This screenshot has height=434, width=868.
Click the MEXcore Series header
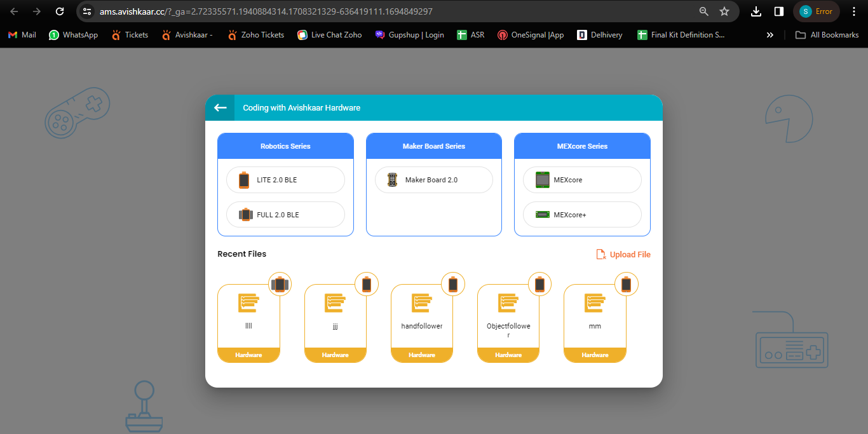(582, 146)
